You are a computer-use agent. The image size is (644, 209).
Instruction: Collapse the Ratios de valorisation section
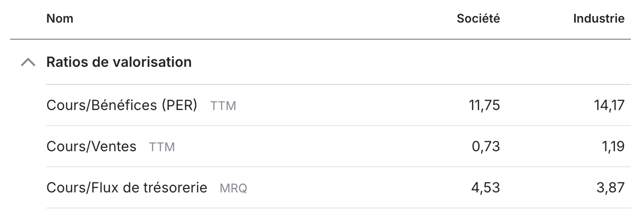click(x=29, y=63)
